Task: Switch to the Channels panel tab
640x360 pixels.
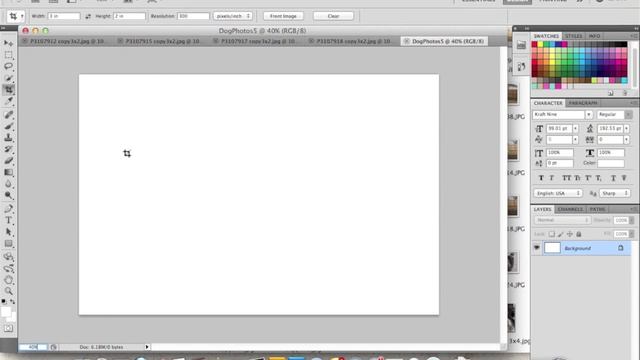Action: (570, 209)
